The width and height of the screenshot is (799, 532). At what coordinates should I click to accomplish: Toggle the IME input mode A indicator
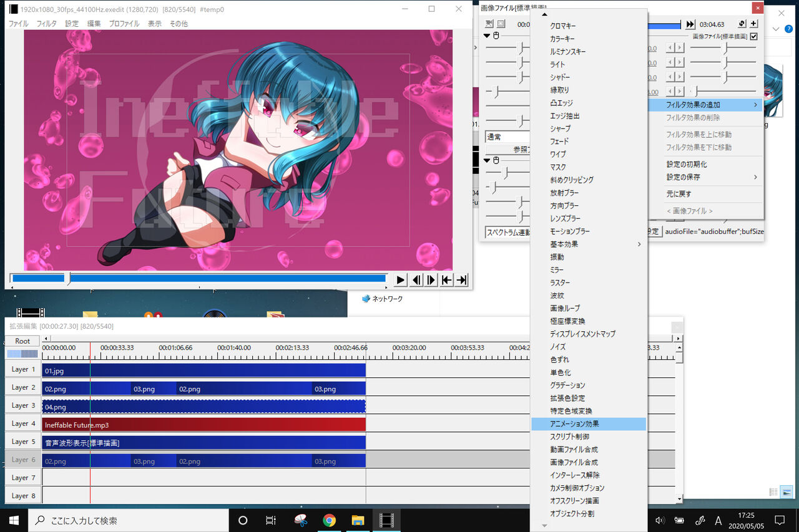coord(718,520)
